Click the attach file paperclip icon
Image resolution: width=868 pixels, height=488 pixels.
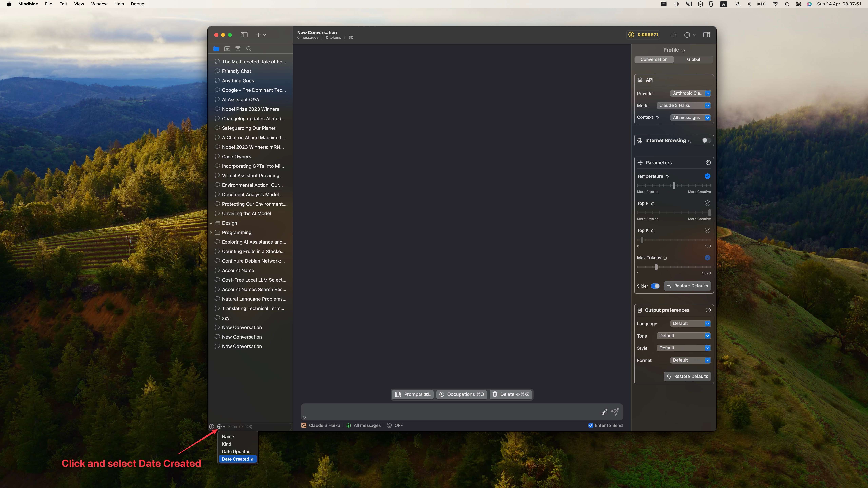click(604, 412)
